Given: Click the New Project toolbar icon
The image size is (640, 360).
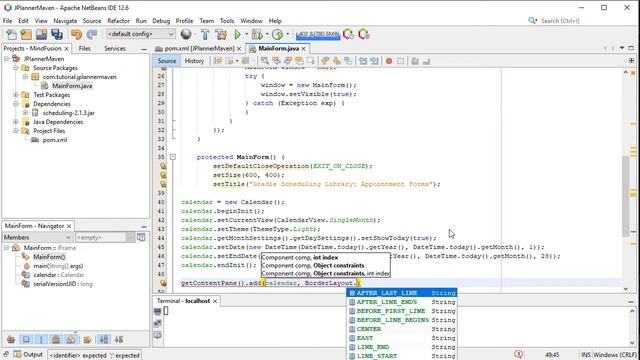Looking at the screenshot, I should (x=26, y=35).
